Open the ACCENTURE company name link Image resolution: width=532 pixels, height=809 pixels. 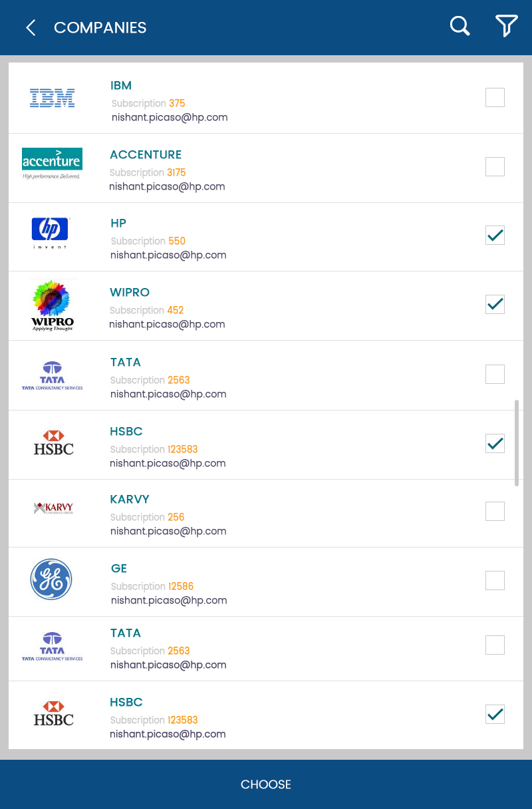146,154
